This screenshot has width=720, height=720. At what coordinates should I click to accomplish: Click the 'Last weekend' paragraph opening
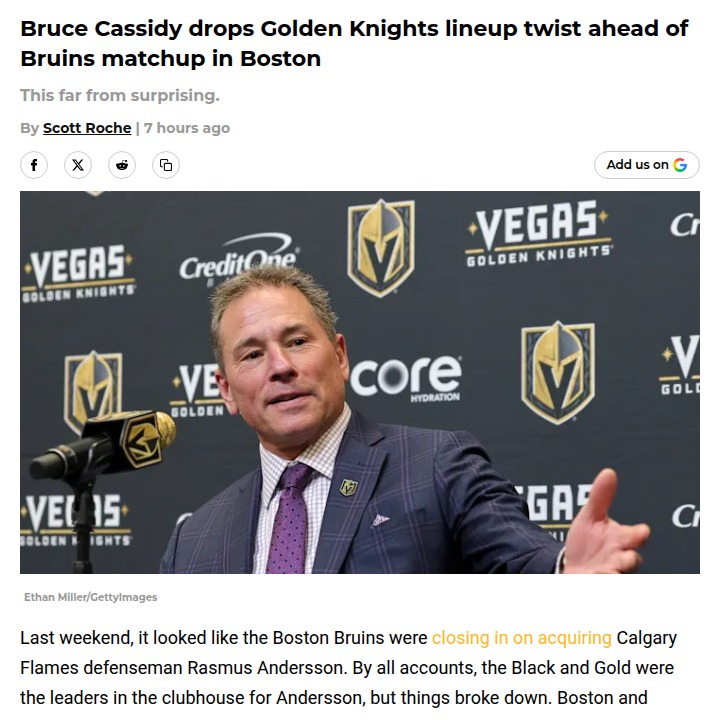[76, 638]
